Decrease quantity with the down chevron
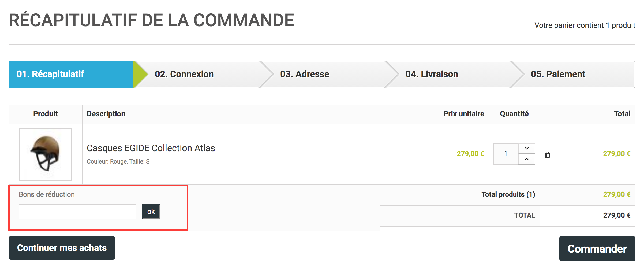644x266 pixels. tap(526, 148)
